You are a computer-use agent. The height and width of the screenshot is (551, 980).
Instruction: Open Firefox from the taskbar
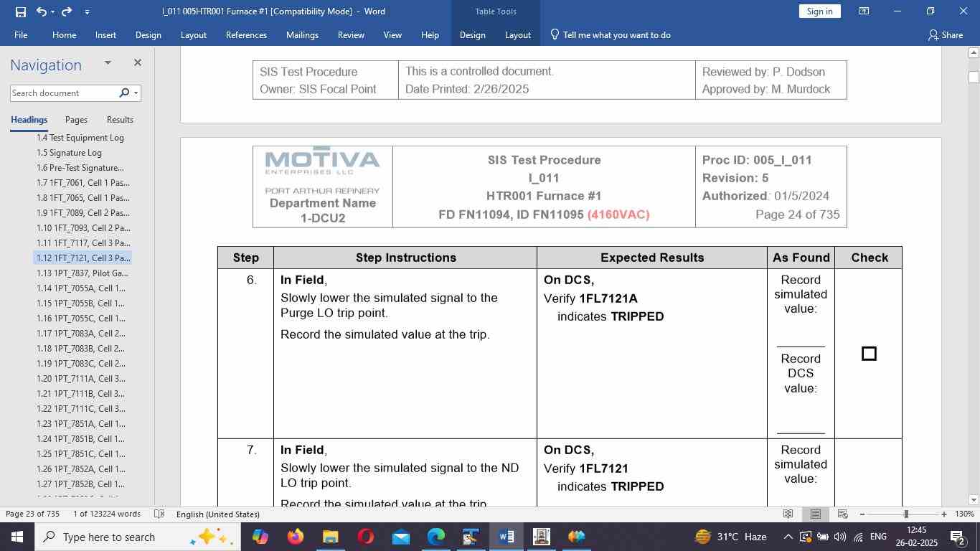295,537
